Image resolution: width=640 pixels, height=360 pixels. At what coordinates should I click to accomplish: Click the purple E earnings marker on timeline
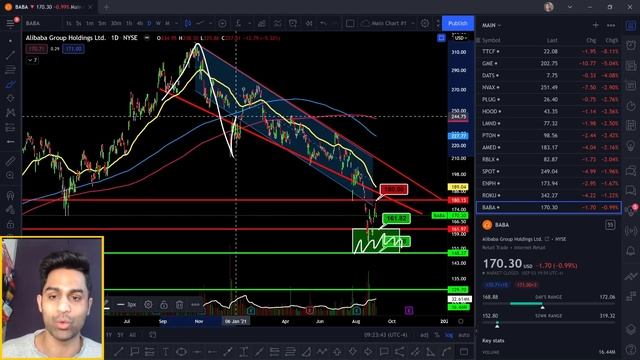409,311
